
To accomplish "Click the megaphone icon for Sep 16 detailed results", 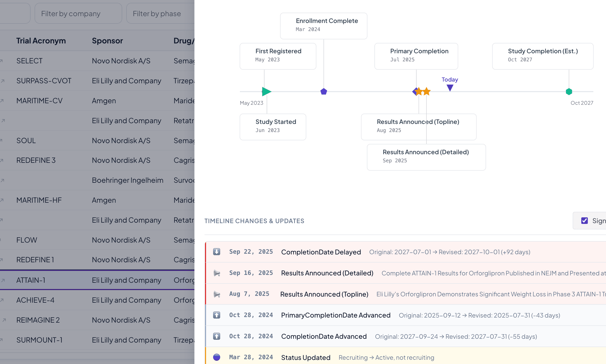I will (216, 273).
